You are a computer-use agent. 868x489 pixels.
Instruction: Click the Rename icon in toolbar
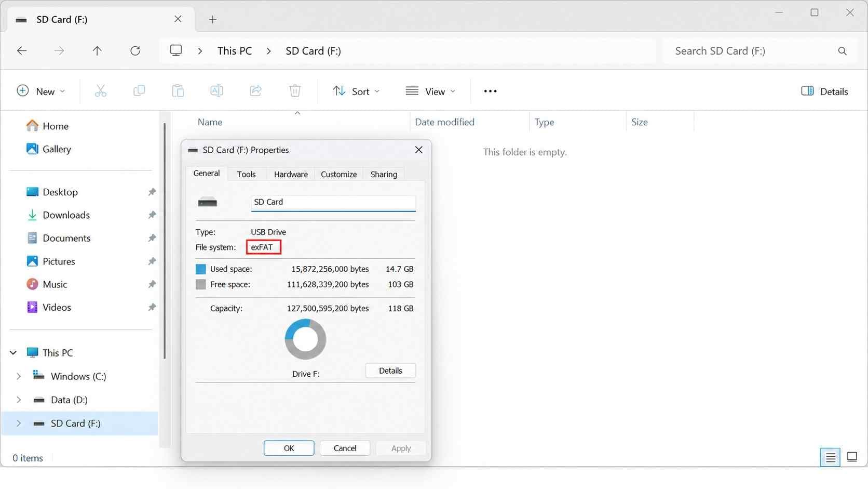coord(216,91)
